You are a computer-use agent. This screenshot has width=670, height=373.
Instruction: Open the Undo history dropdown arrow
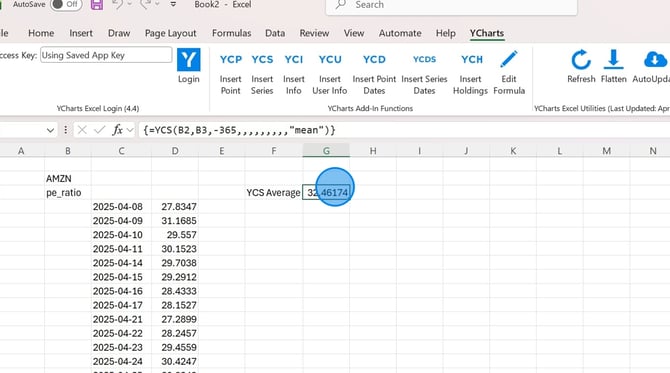click(129, 5)
